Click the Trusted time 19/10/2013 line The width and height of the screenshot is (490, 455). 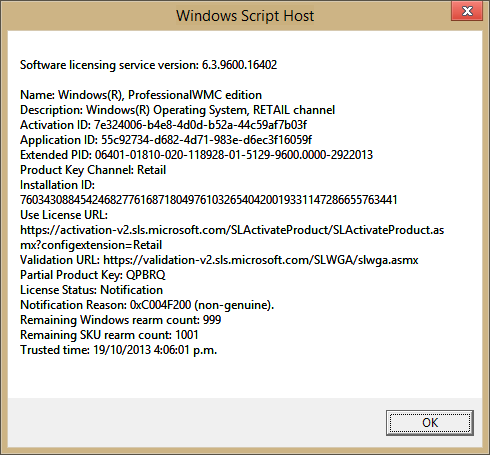click(x=119, y=350)
